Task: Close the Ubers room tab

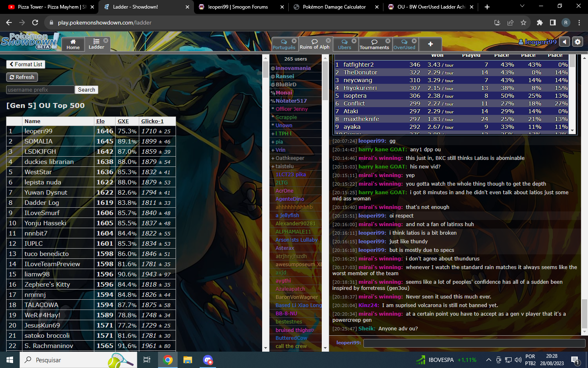Action: point(354,41)
